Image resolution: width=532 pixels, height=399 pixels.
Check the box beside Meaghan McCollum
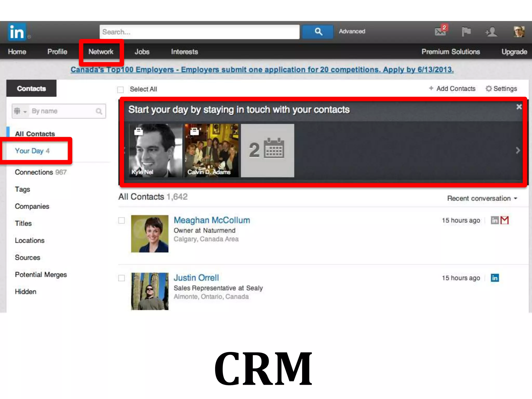[122, 221]
